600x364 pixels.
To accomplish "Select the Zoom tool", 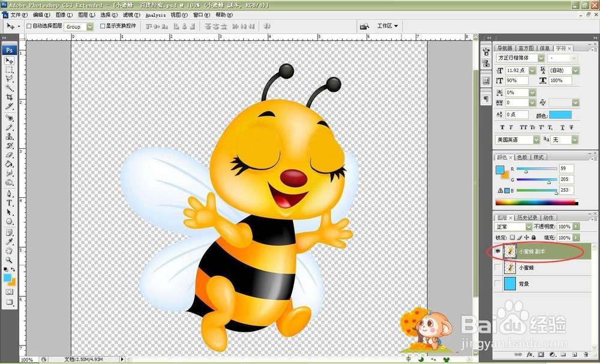I will pos(9,260).
